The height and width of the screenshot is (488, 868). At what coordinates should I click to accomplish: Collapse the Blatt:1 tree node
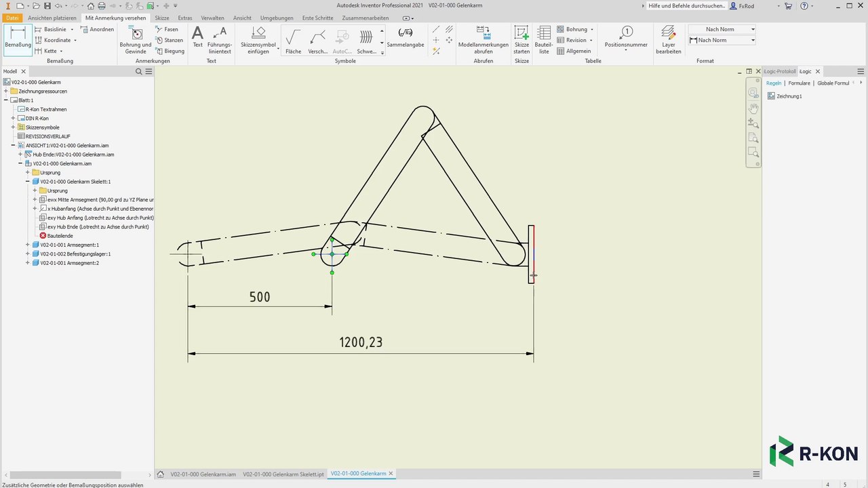(6, 100)
